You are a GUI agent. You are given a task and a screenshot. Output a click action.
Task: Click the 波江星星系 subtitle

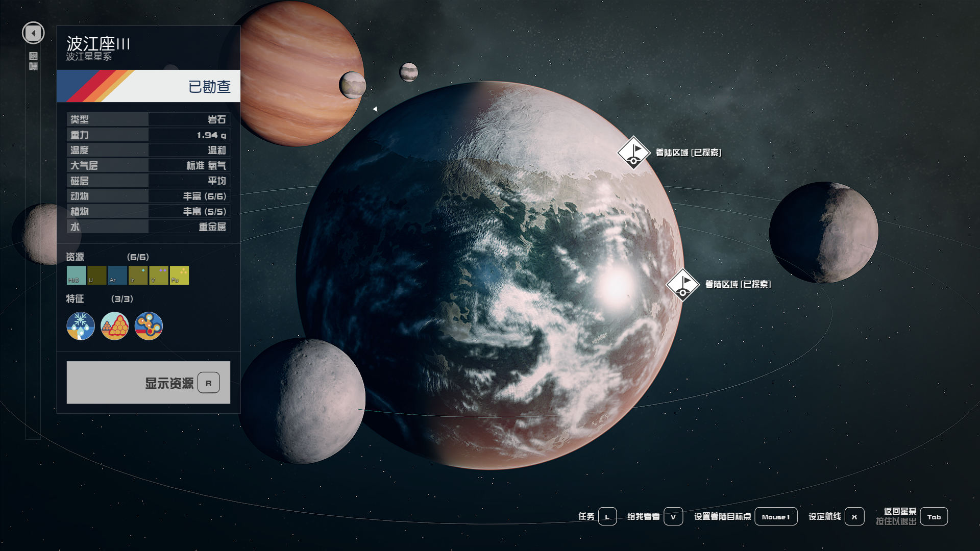[89, 57]
